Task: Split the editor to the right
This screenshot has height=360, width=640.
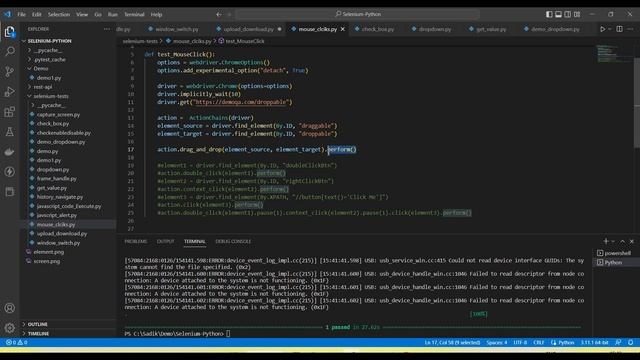Action: (x=619, y=29)
